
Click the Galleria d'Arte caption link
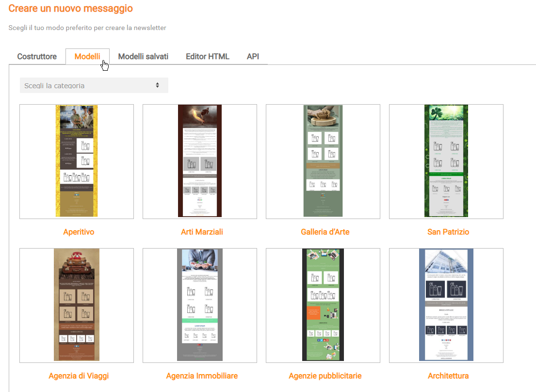[x=325, y=232]
